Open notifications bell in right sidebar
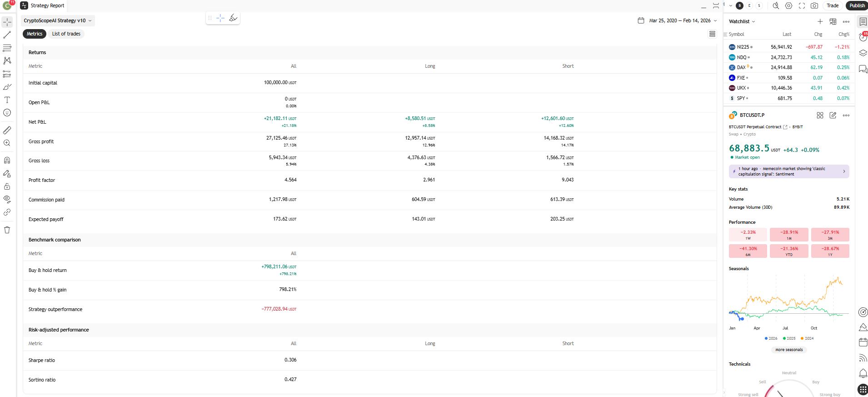This screenshot has width=868, height=397. click(x=863, y=373)
